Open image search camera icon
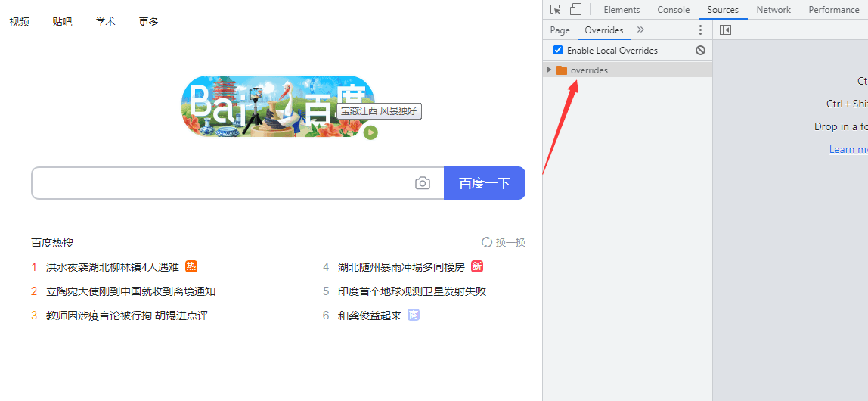The height and width of the screenshot is (401, 868). [x=423, y=183]
